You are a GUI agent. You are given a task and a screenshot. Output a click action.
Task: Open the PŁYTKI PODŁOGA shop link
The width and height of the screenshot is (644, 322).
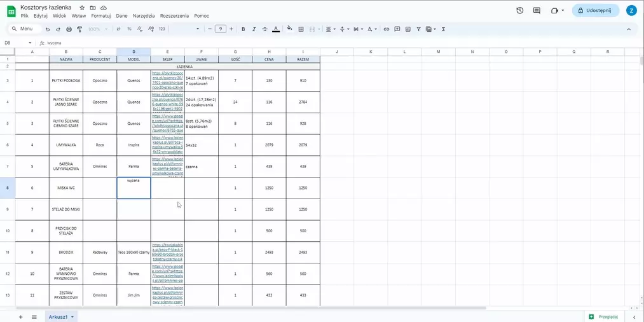(168, 81)
